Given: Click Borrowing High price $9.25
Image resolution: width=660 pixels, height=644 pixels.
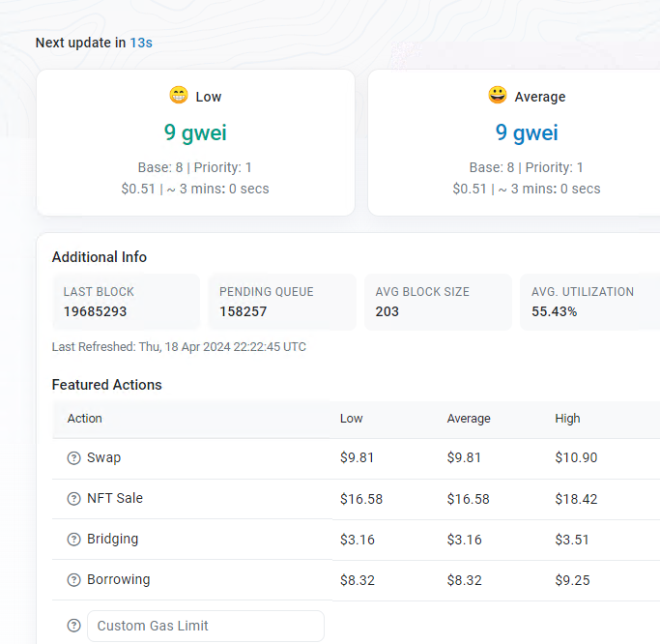Looking at the screenshot, I should [572, 580].
